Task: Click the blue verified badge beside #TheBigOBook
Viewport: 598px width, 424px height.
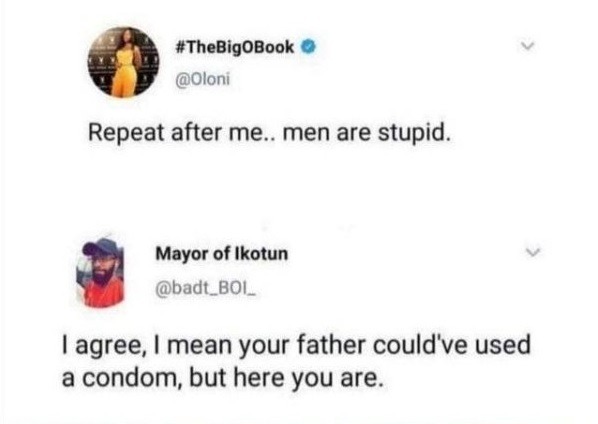Action: 309,47
